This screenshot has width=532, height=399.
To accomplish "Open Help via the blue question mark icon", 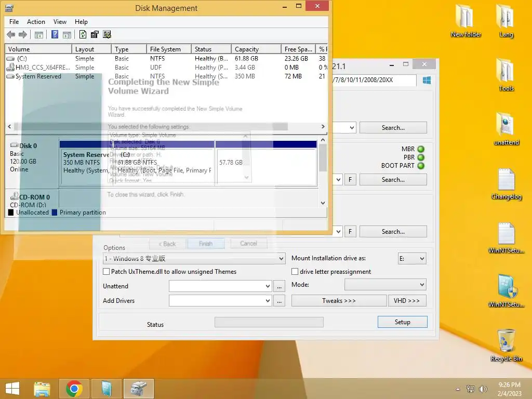I will pos(55,34).
